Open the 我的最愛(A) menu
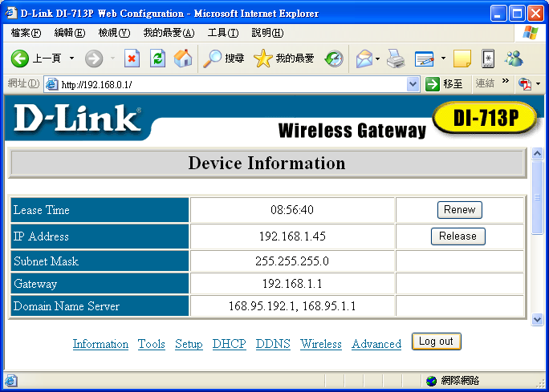 [x=169, y=33]
